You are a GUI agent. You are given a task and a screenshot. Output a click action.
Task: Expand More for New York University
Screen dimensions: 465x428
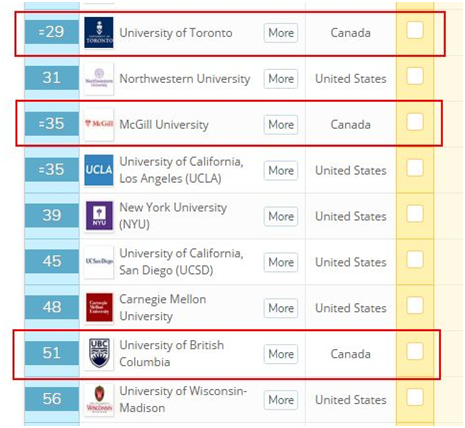point(281,216)
